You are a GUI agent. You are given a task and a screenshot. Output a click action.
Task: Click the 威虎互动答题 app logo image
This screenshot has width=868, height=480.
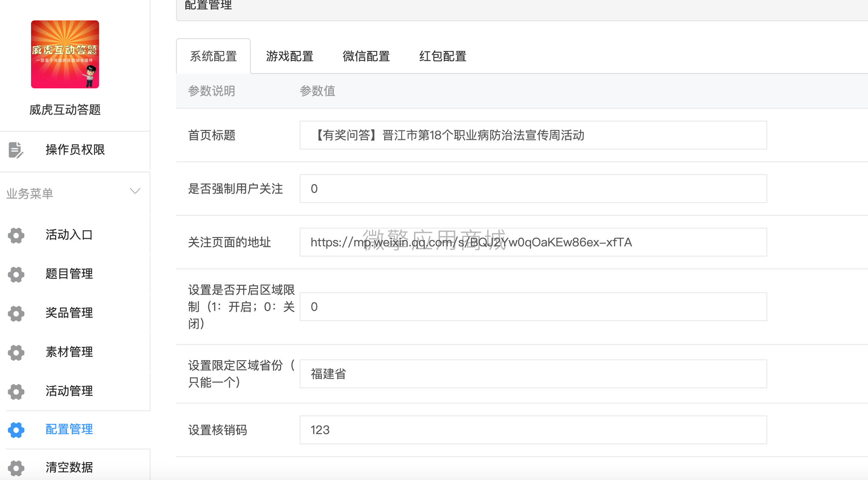tap(65, 54)
